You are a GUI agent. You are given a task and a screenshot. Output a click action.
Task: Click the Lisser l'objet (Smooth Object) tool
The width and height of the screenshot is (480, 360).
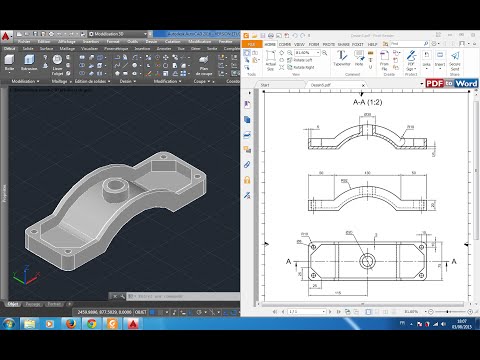(x=57, y=65)
